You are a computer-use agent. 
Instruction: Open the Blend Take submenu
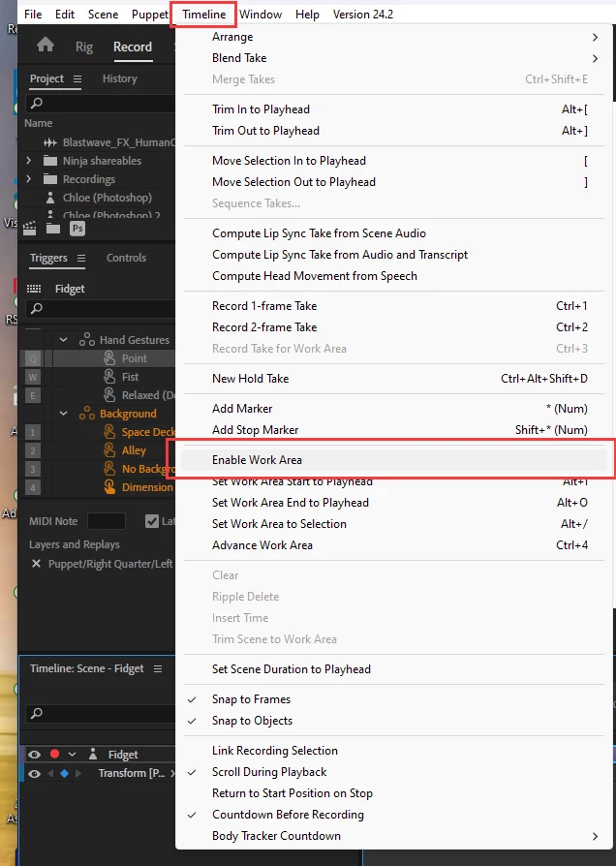click(x=395, y=58)
